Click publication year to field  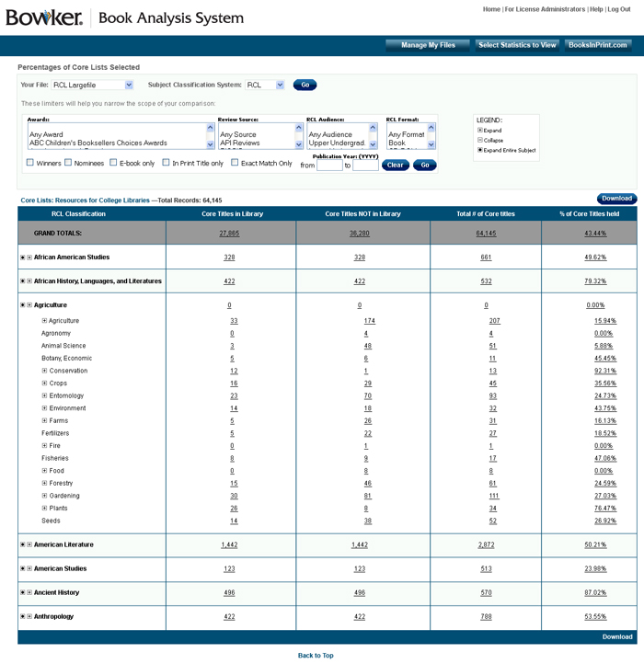(365, 166)
